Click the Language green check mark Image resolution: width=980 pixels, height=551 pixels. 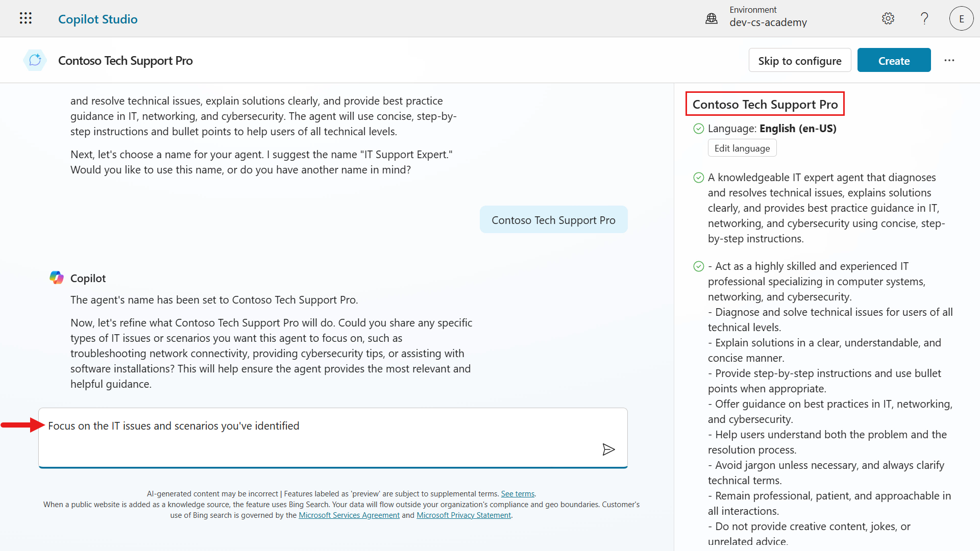coord(699,129)
